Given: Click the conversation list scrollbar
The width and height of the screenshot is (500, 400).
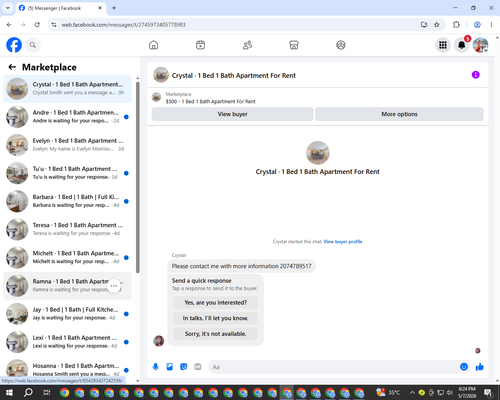Looking at the screenshot, I should coord(138,177).
